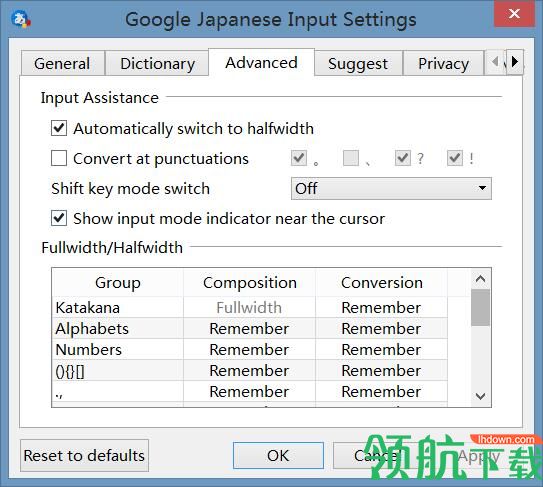
Task: Open the Suggest tab
Action: [358, 64]
